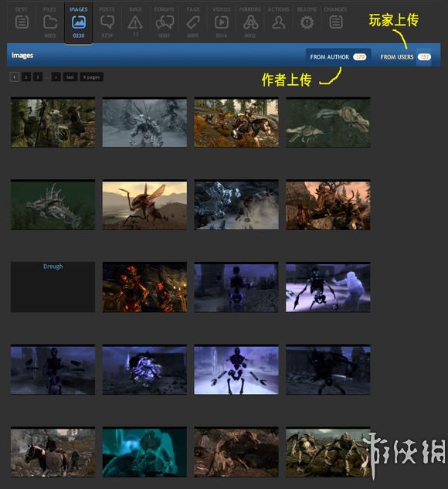Go to page 3 of images
Image resolution: width=448 pixels, height=489 pixels.
point(38,77)
